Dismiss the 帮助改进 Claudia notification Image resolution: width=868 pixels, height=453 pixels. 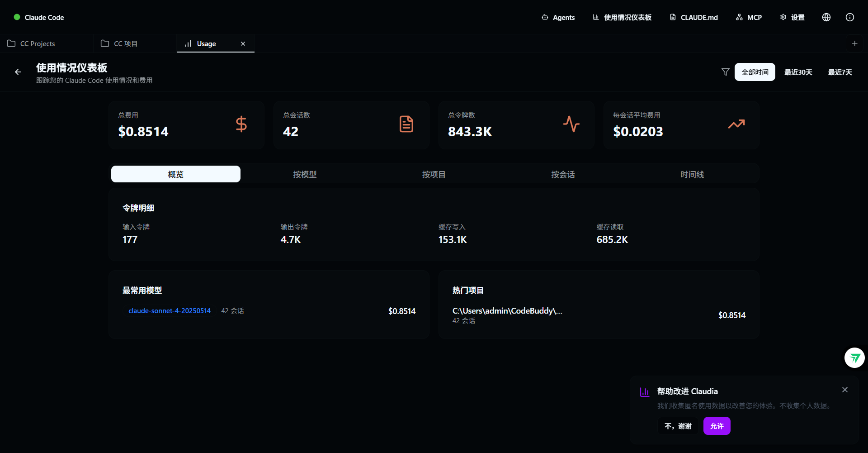[x=845, y=390]
